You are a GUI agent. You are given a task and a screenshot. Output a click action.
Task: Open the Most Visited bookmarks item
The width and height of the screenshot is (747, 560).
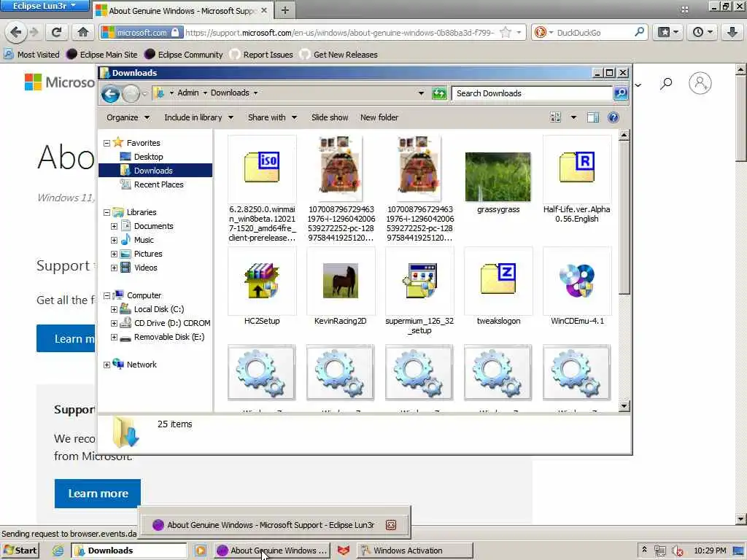pos(32,54)
